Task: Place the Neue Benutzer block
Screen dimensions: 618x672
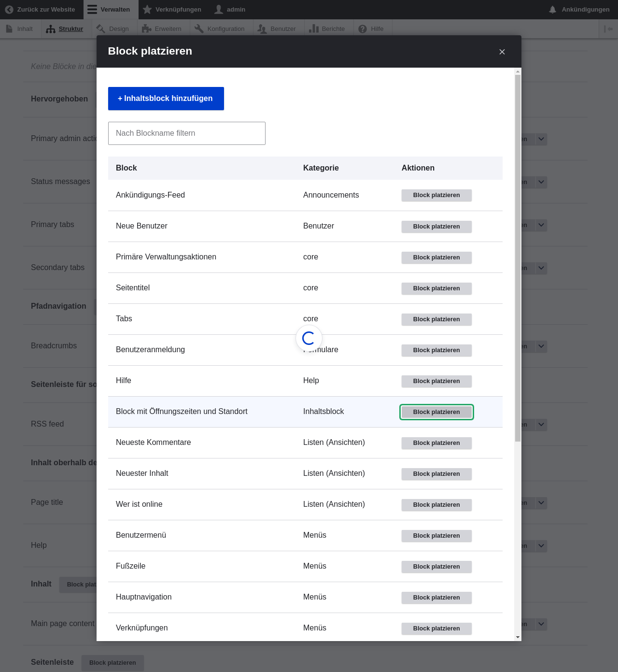Action: pyautogui.click(x=436, y=227)
